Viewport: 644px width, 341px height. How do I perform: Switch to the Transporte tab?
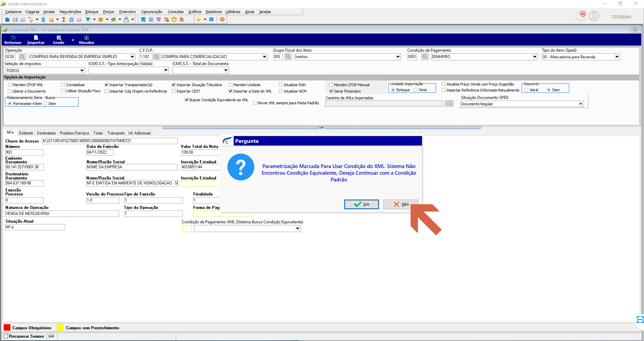tap(116, 133)
